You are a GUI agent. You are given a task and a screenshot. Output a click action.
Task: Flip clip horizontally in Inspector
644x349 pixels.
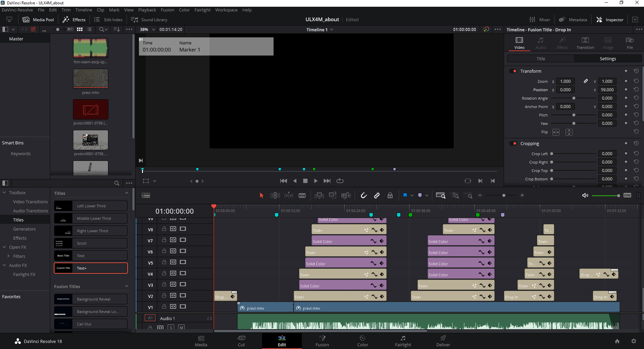tap(556, 132)
